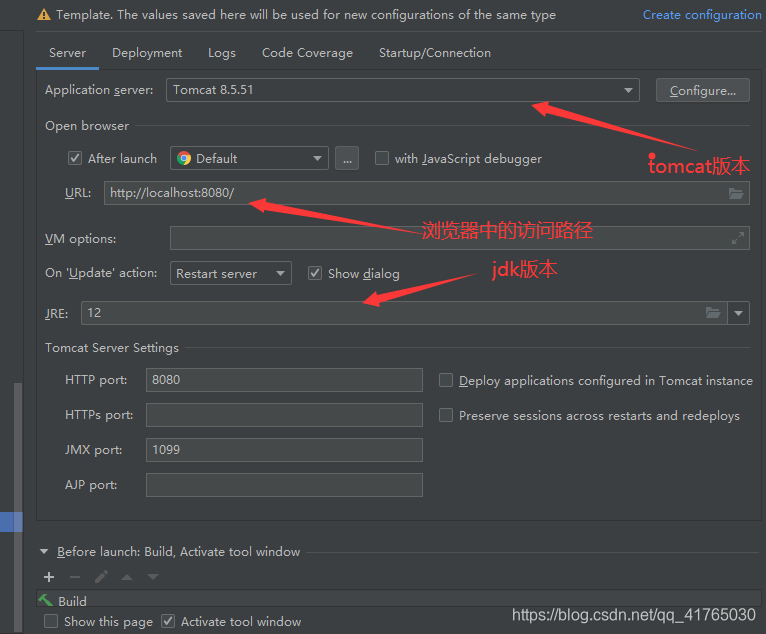Toggle After launch checkbox
The height and width of the screenshot is (634, 766).
tap(75, 158)
